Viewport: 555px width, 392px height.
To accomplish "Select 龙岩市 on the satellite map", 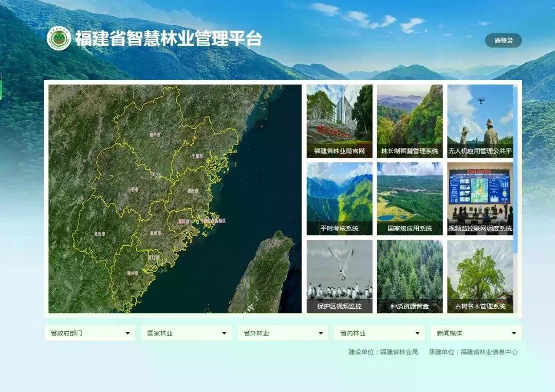I will point(100,234).
